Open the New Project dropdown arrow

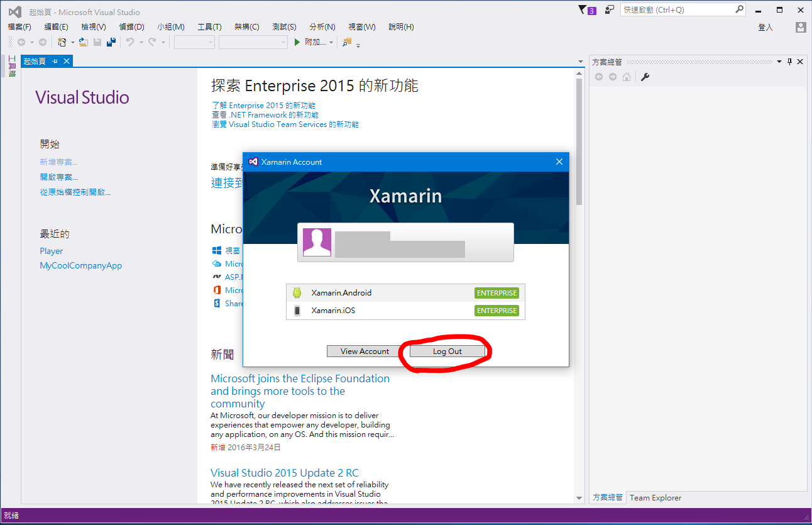[x=72, y=43]
